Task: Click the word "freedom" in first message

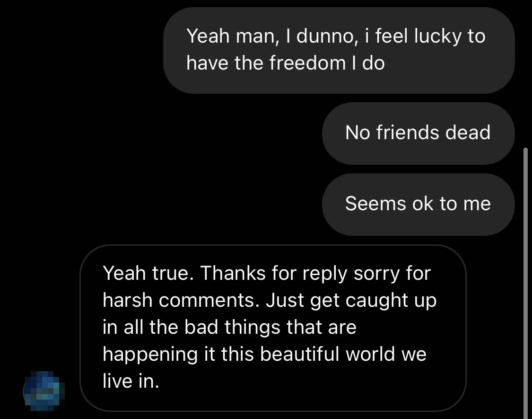Action: [307, 63]
